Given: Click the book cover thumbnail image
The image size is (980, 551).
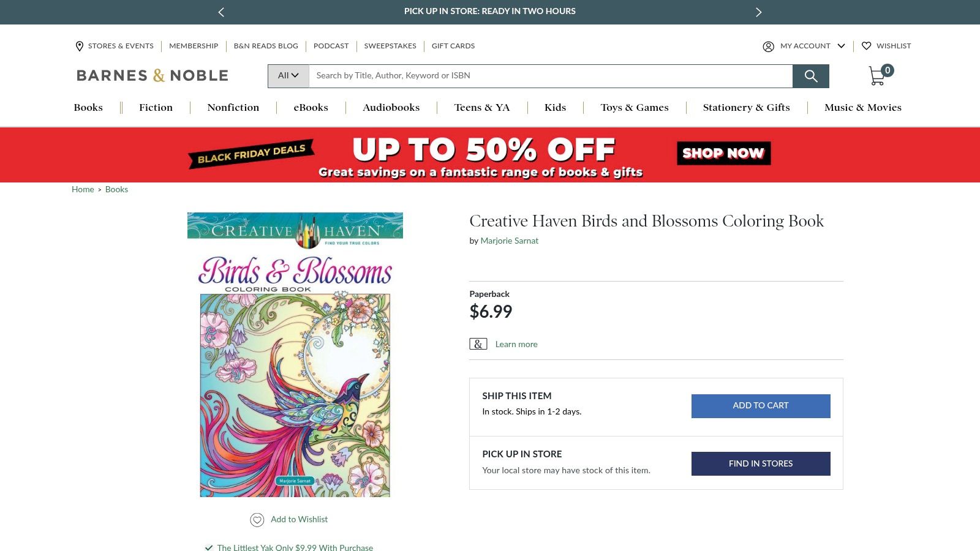Looking at the screenshot, I should click(x=295, y=353).
